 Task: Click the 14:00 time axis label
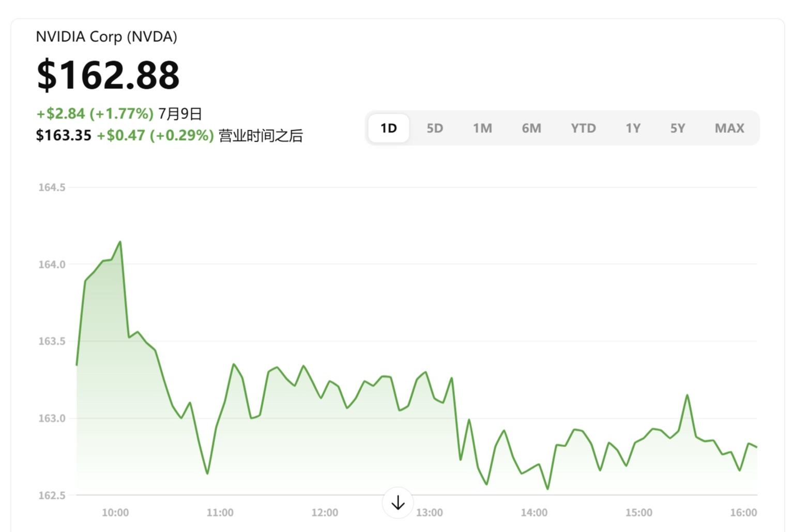click(534, 512)
